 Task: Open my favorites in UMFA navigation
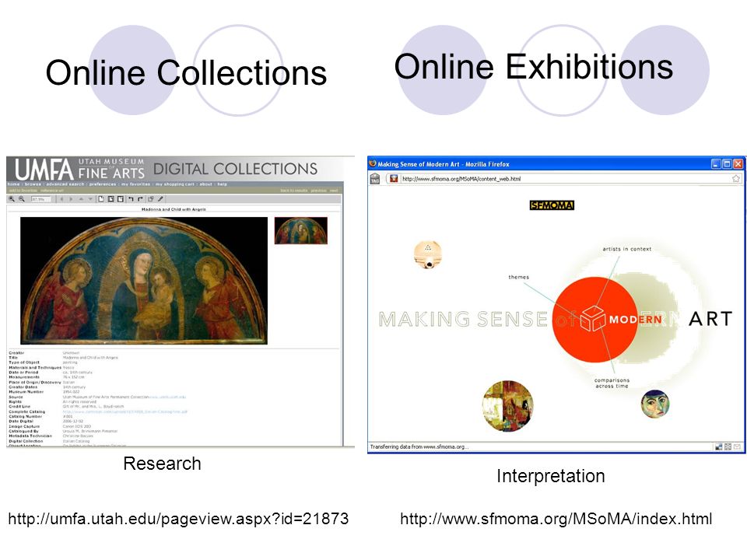[x=135, y=184]
